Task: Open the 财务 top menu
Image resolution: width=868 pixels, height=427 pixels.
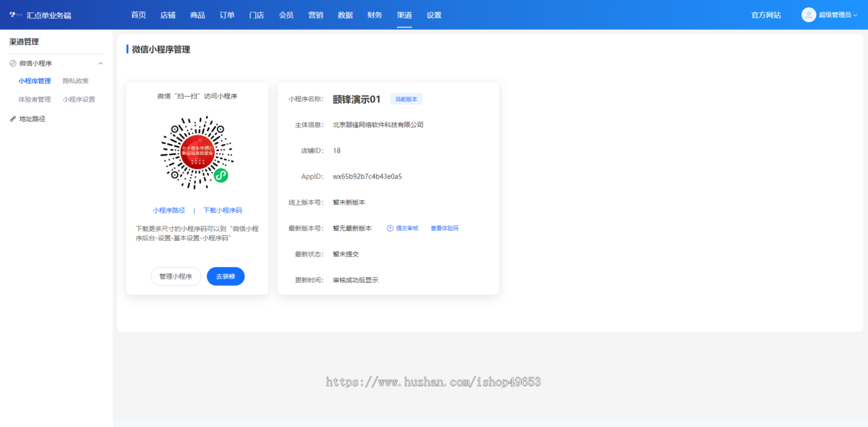Action: click(375, 14)
